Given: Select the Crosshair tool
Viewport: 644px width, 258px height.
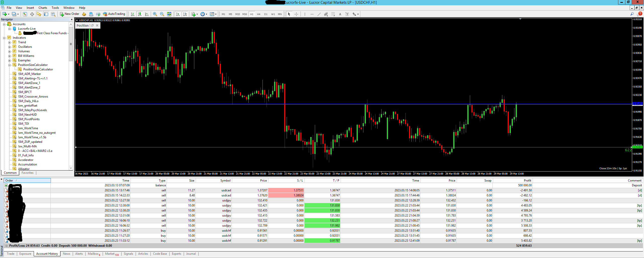Looking at the screenshot, I should [x=296, y=14].
